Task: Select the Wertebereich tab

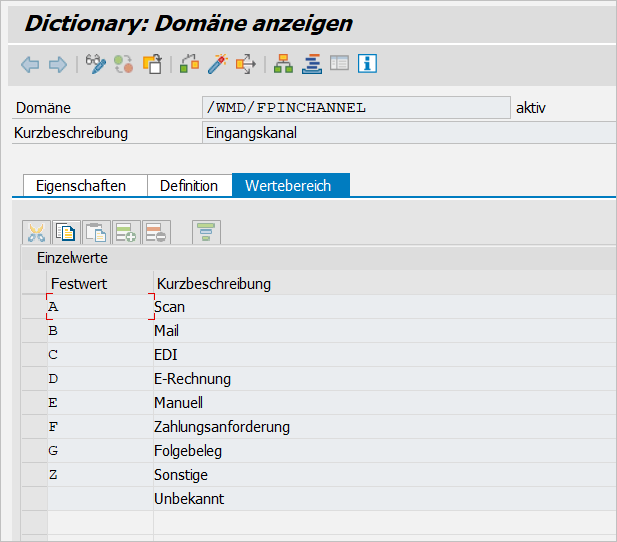Action: coord(289,186)
